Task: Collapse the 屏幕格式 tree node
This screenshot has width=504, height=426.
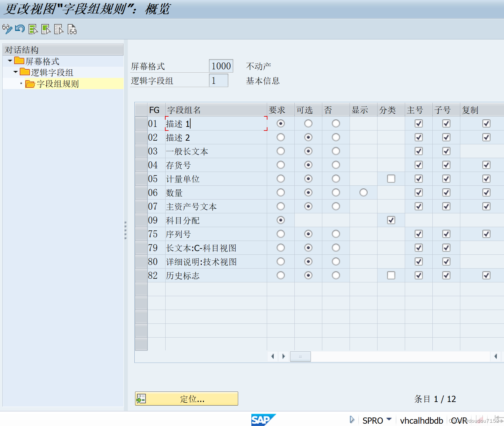Action: pyautogui.click(x=10, y=60)
